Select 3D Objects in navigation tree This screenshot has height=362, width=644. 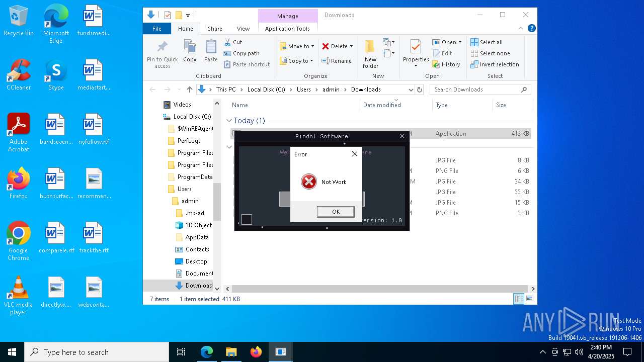pyautogui.click(x=194, y=225)
